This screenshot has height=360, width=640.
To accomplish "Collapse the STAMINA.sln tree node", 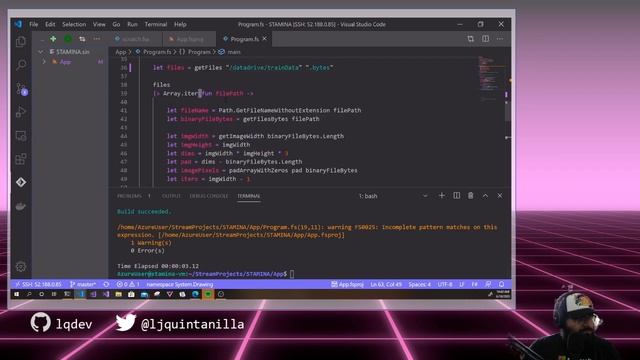I will (x=40, y=52).
